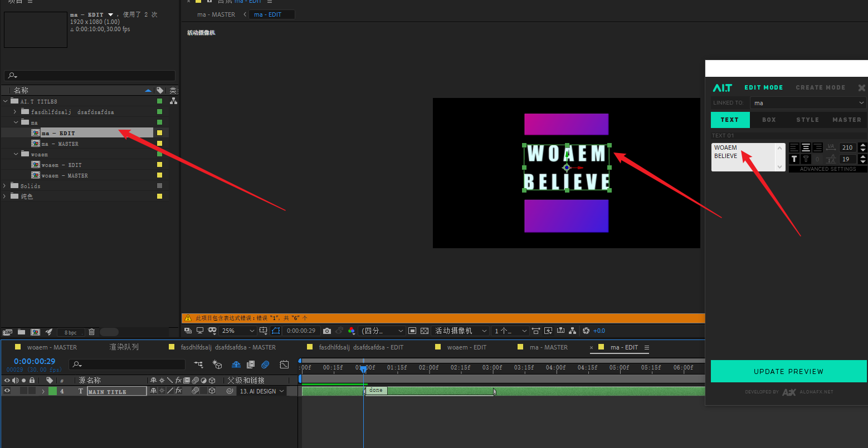The width and height of the screenshot is (868, 448).
Task: Open the resolution (四分...) dropdown
Action: (x=382, y=331)
